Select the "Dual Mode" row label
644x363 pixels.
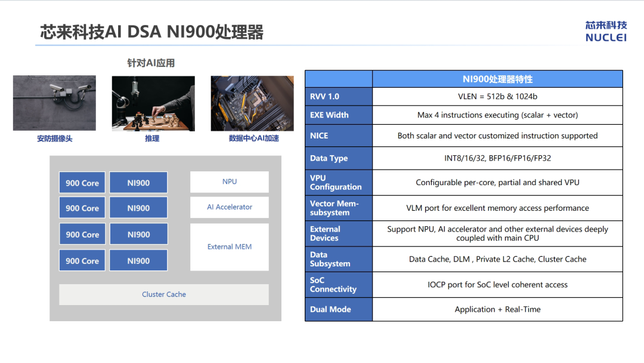point(339,309)
